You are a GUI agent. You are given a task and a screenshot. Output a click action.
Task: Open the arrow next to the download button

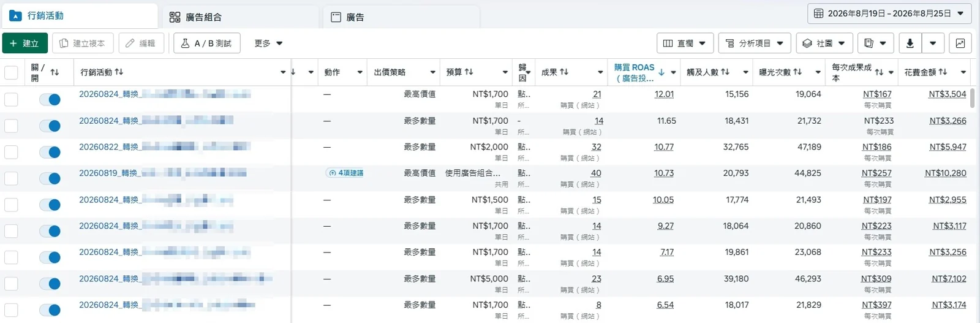pos(933,44)
